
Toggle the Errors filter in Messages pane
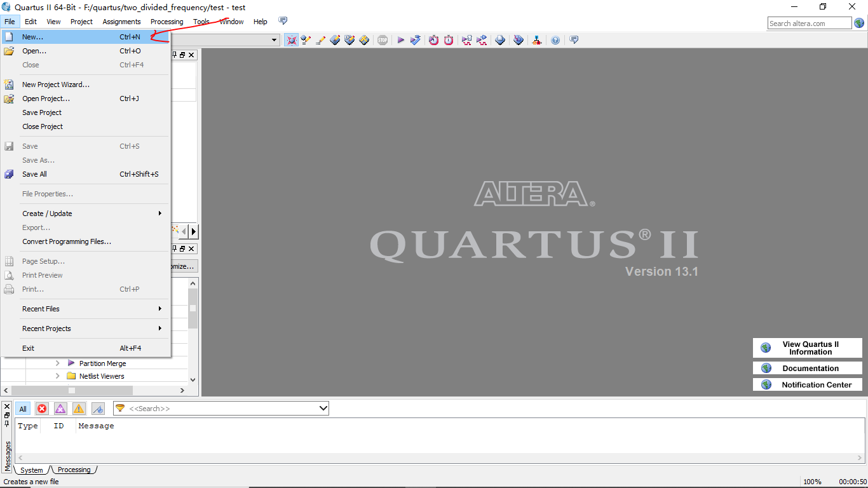[42, 409]
